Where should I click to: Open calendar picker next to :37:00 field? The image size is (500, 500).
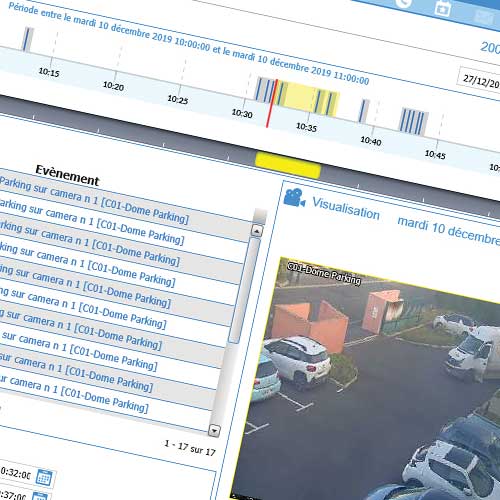pyautogui.click(x=40, y=496)
